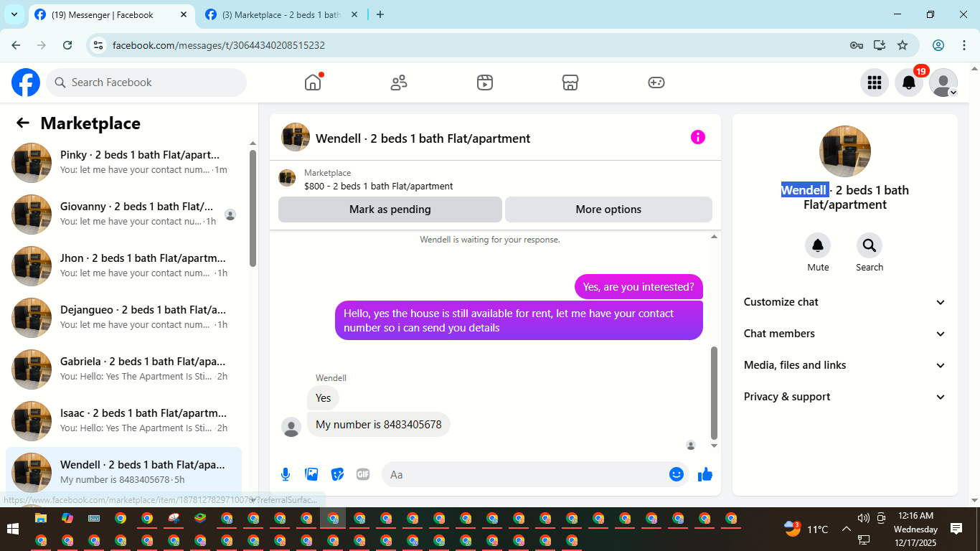Viewport: 980px width, 551px height.
Task: Mark the listing as pending
Action: click(390, 209)
